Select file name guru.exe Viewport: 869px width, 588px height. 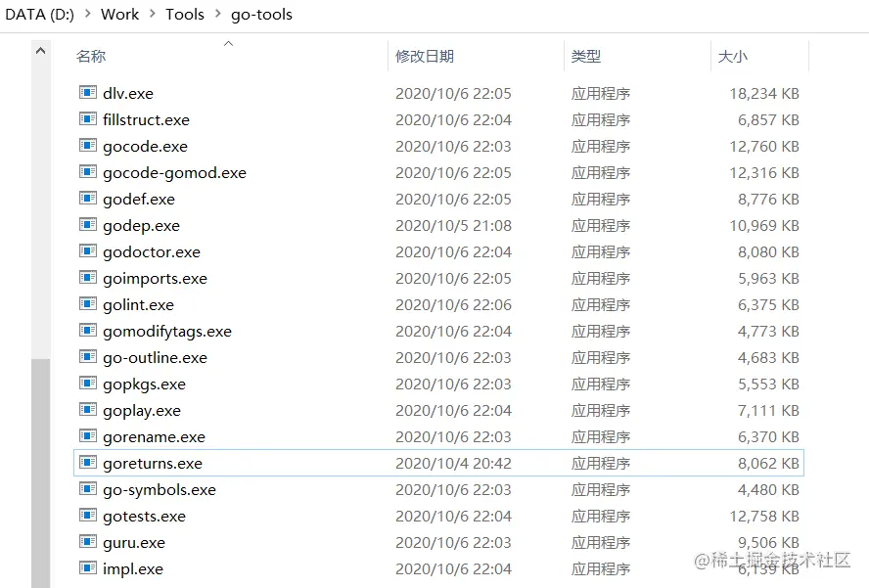click(134, 543)
